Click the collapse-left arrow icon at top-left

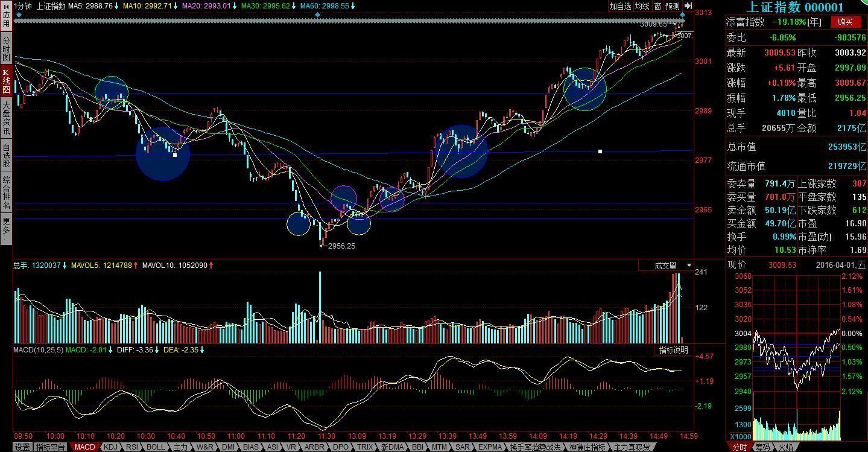point(5,5)
